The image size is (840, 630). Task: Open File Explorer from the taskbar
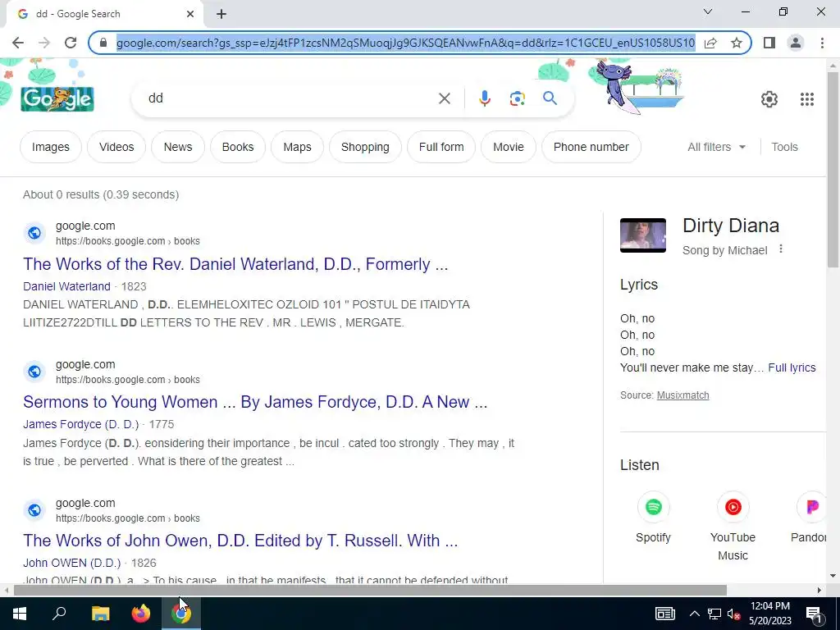point(100,614)
